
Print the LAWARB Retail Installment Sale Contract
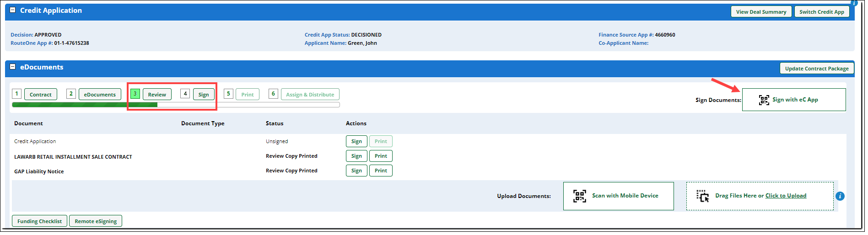coord(381,156)
